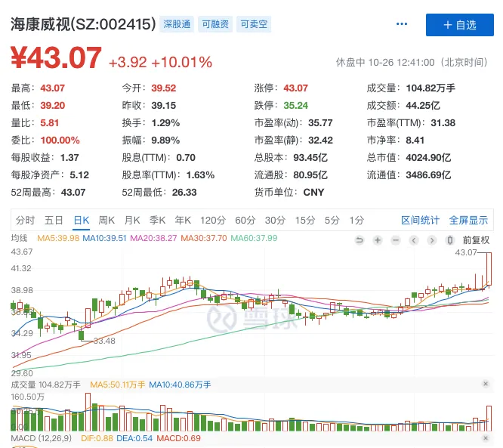Close the 成交量 volume indicator panel
Image resolution: width=503 pixels, height=448 pixels.
[x=486, y=384]
